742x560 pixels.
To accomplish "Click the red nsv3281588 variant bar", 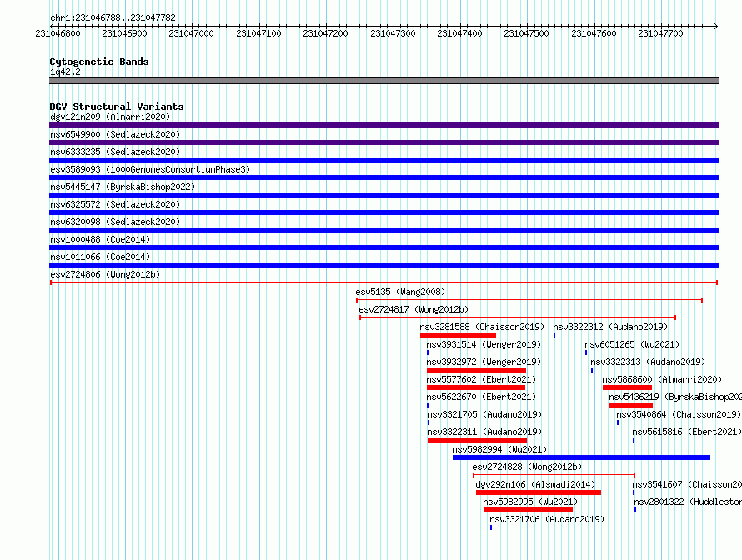I will [458, 335].
